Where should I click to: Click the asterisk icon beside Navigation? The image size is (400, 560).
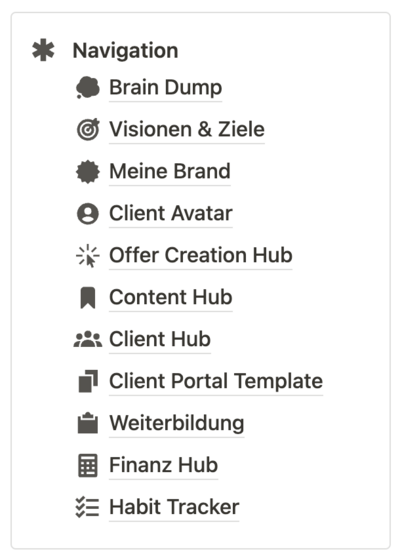[x=43, y=50]
